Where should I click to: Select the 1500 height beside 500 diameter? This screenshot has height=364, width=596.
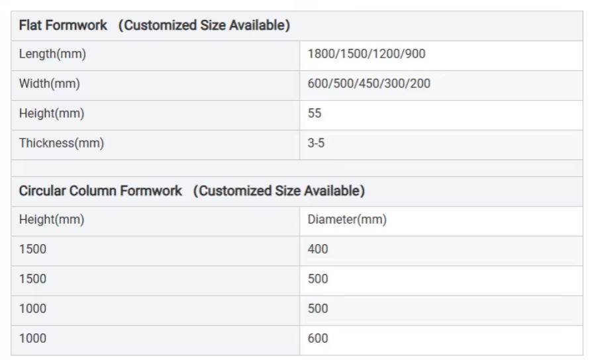click(x=32, y=279)
